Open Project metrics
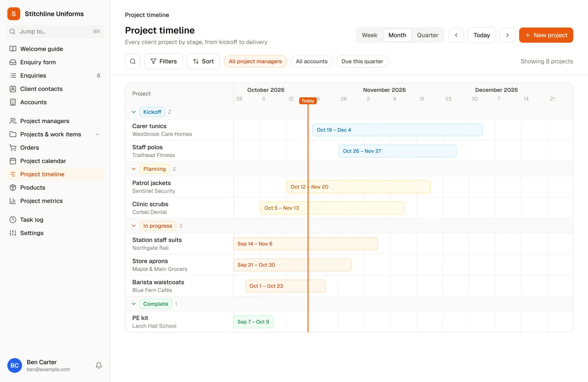The image size is (588, 382). 55,201
